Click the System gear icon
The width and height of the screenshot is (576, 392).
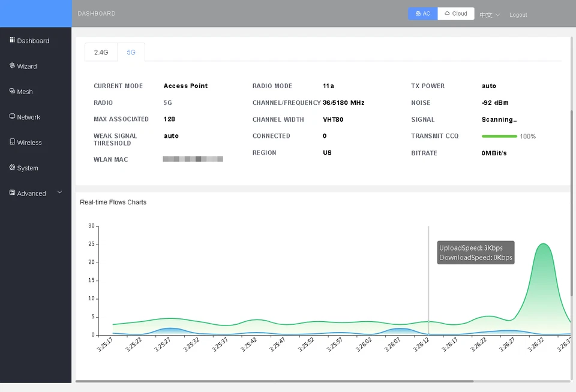pyautogui.click(x=12, y=168)
